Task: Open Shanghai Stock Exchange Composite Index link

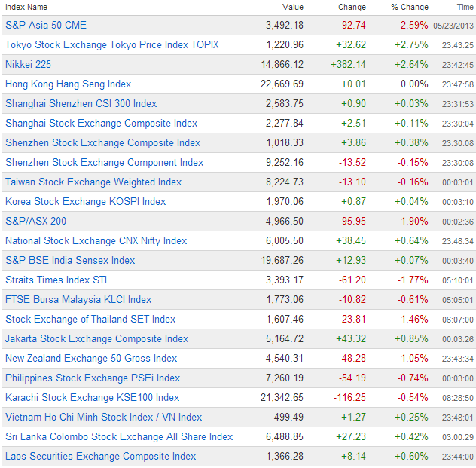Action: (102, 124)
